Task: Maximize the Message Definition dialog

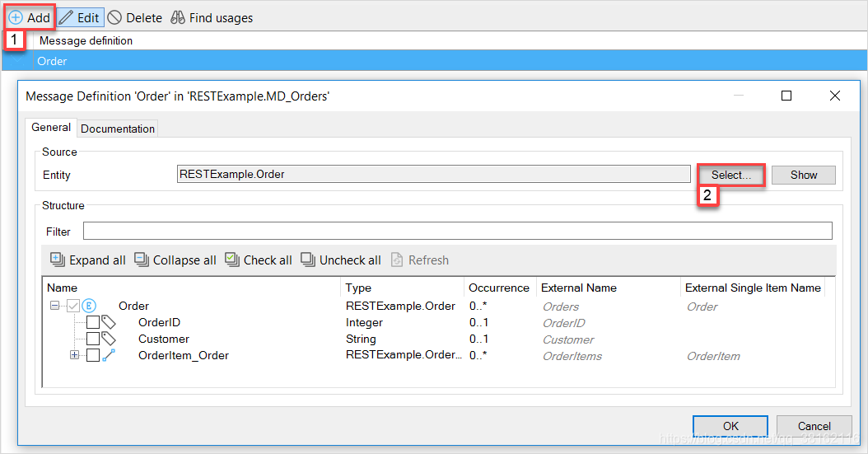Action: click(x=786, y=96)
